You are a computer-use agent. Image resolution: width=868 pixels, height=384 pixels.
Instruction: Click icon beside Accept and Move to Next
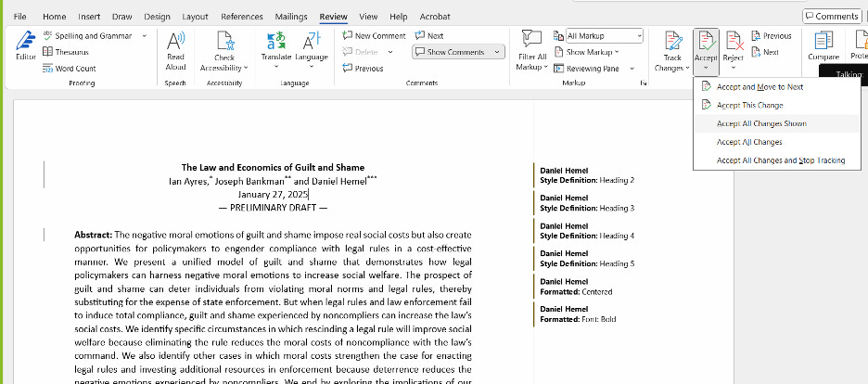click(x=706, y=87)
